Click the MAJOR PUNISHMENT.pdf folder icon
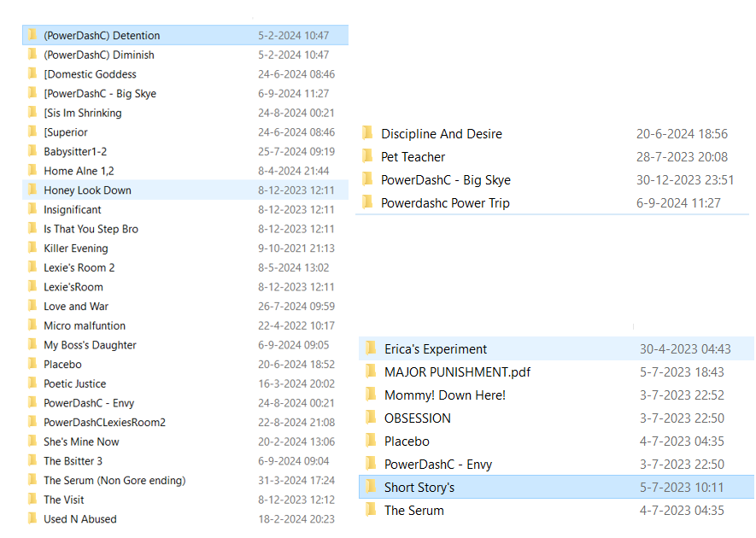Viewport: 756px width, 538px height. point(371,372)
